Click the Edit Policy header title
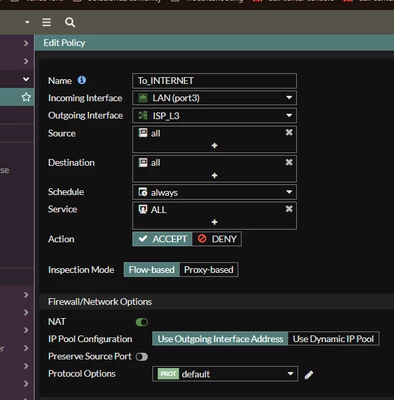 coord(64,43)
